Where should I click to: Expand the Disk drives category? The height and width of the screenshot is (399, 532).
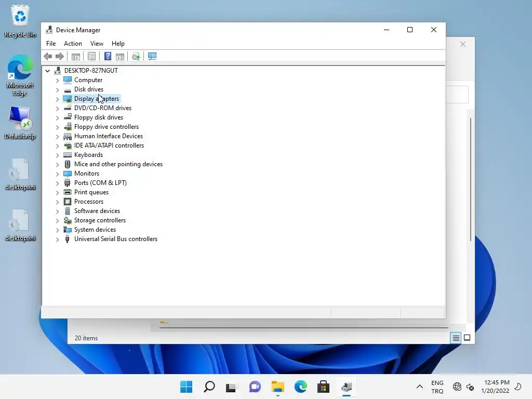[x=57, y=89]
